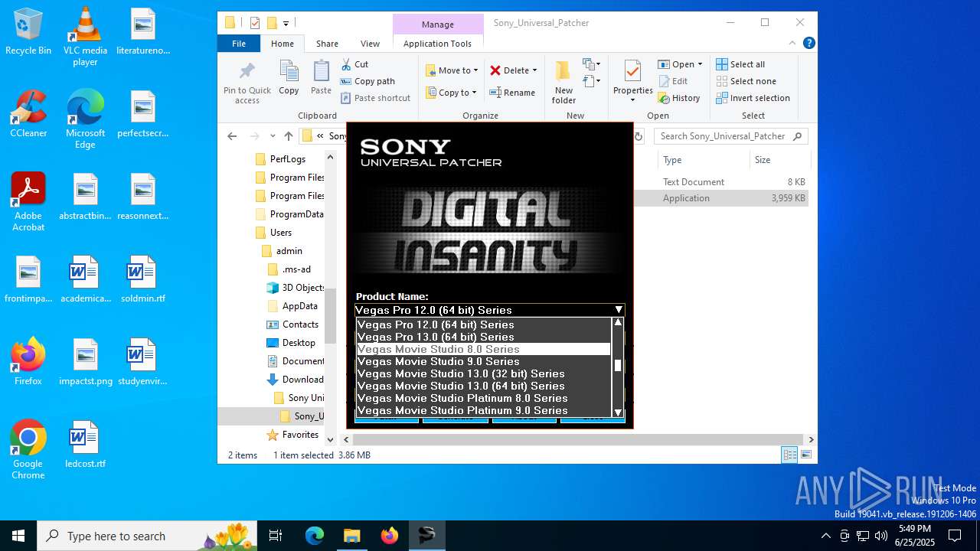Viewport: 980px width, 551px height.
Task: Click the Manage contextual tab
Action: 438,24
